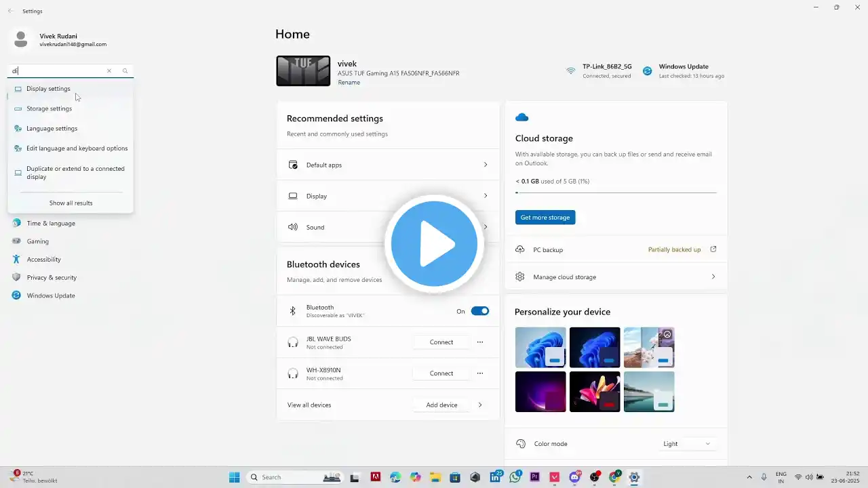This screenshot has height=488, width=868.
Task: Open Microsoft Edge from taskbar
Action: (395, 477)
